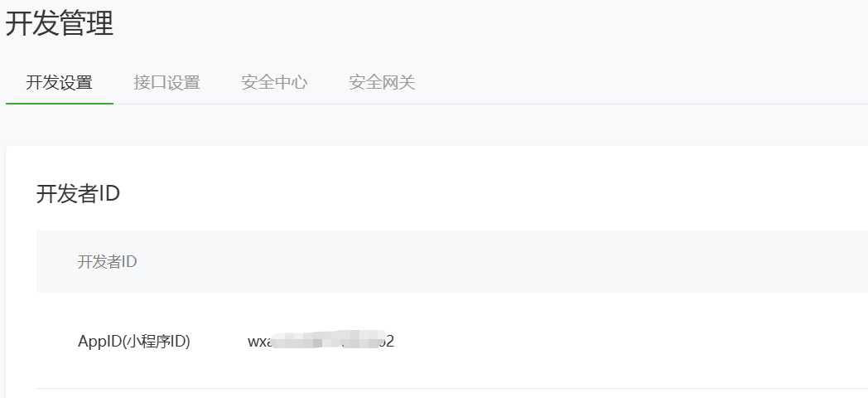
Task: Click the blurred middle of the AppID
Action: click(x=326, y=339)
